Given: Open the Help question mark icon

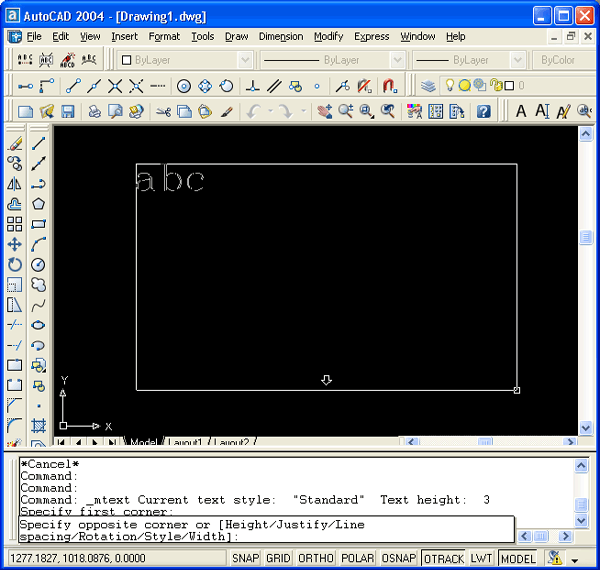Looking at the screenshot, I should tap(483, 111).
